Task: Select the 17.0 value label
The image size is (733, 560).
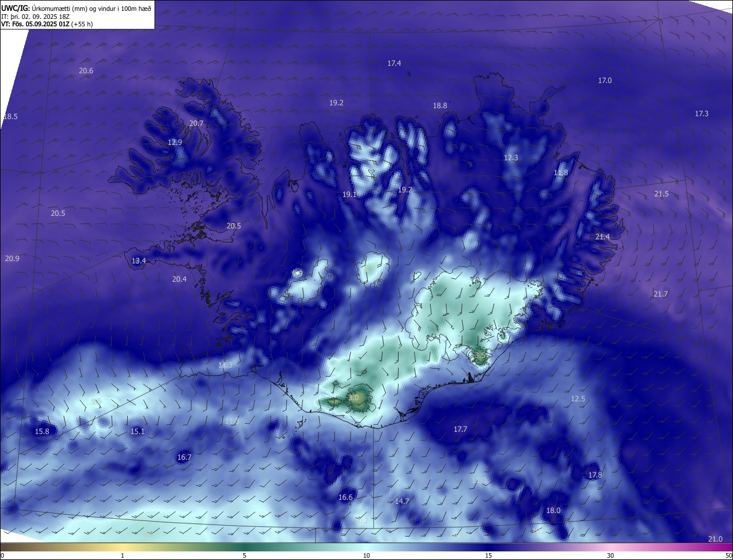Action: [x=605, y=80]
